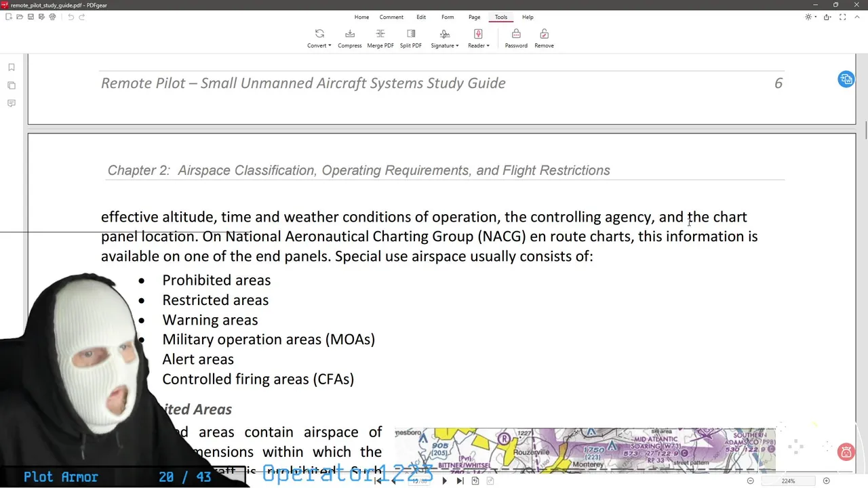The image size is (868, 488).
Task: Open the bookmarks sidebar panel
Action: tap(12, 67)
